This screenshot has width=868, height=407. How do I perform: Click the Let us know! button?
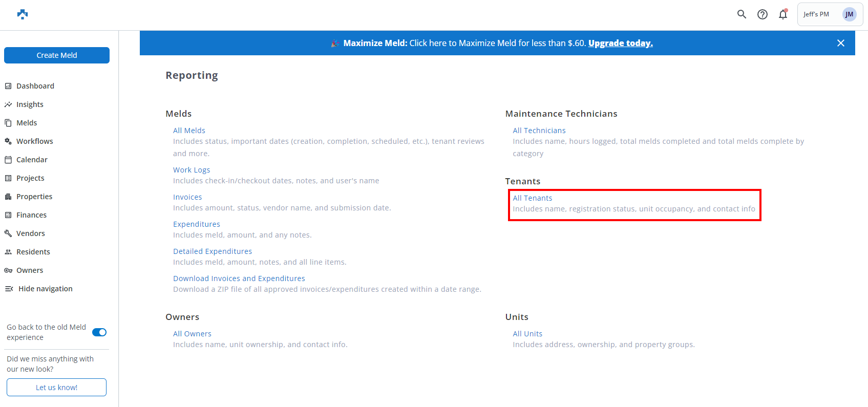point(56,388)
